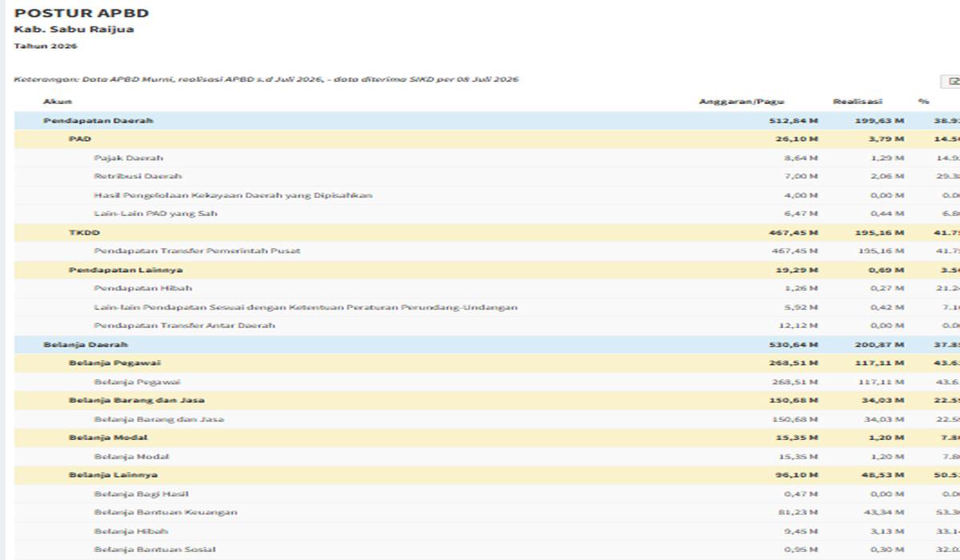The image size is (960, 560).
Task: Select the Pajak Daerah row
Action: click(487, 158)
